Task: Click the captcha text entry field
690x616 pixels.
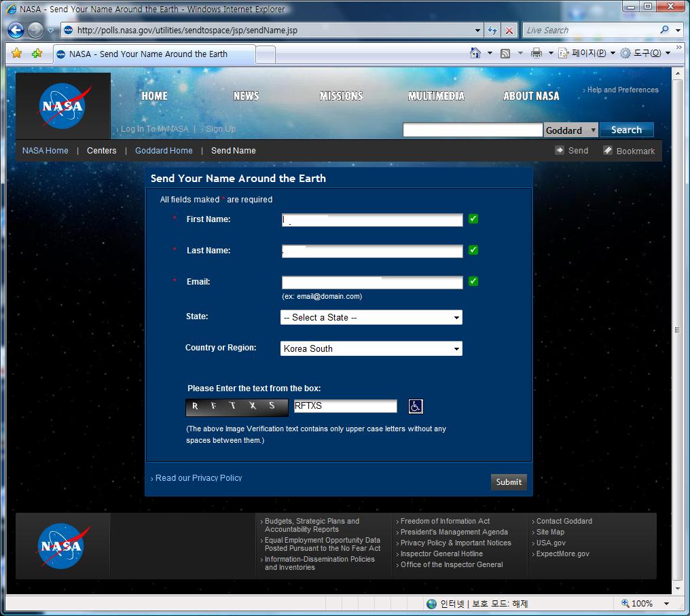Action: 345,405
